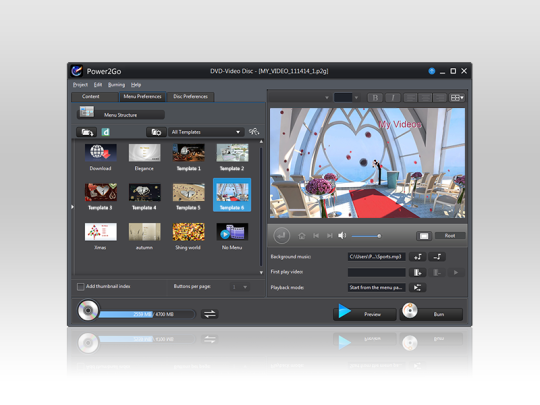Align text center
The height and width of the screenshot is (405, 540).
[x=425, y=98]
